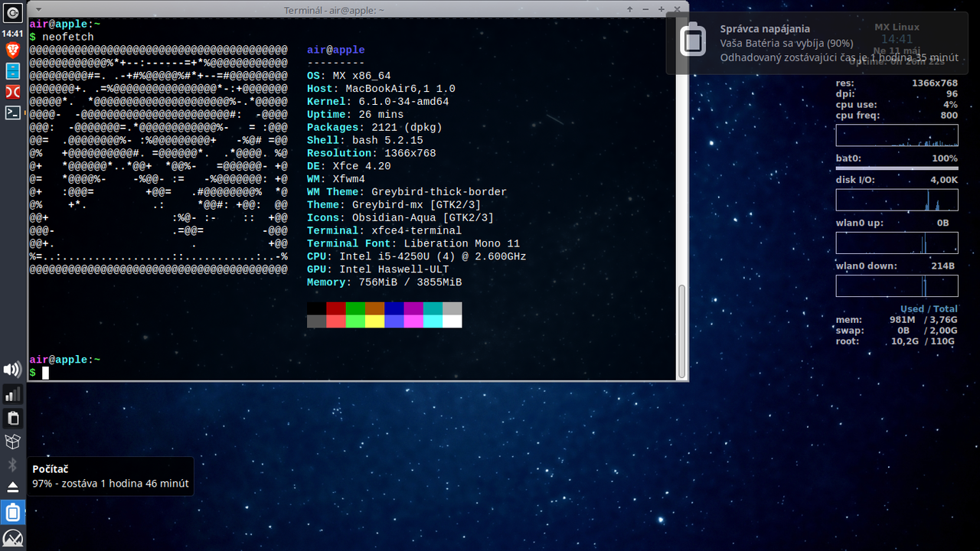Click the white color block in neofetch
Image resolution: width=980 pixels, height=551 pixels.
tap(452, 321)
